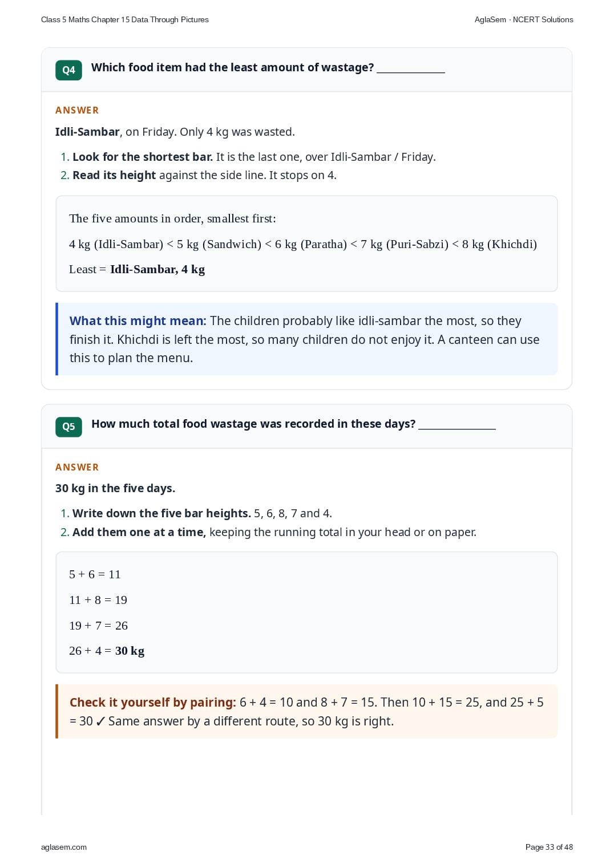Click the '26 + 4 = 30 kg' line

click(x=107, y=651)
